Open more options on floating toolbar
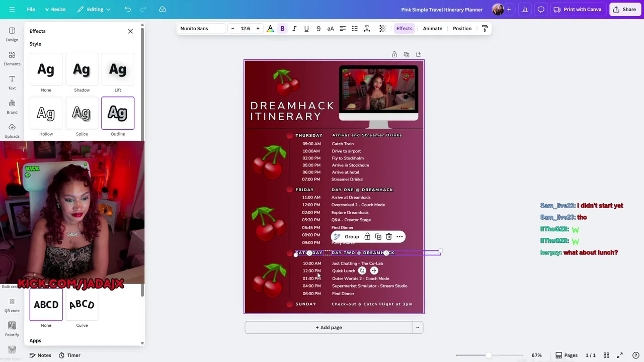The width and height of the screenshot is (644, 362). pos(399,237)
